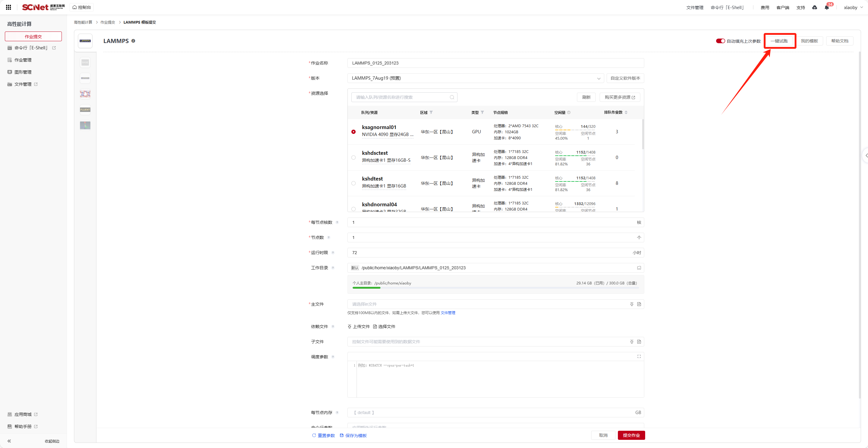This screenshot has width=868, height=448.
Task: Click the memory per node input field
Action: (496, 413)
